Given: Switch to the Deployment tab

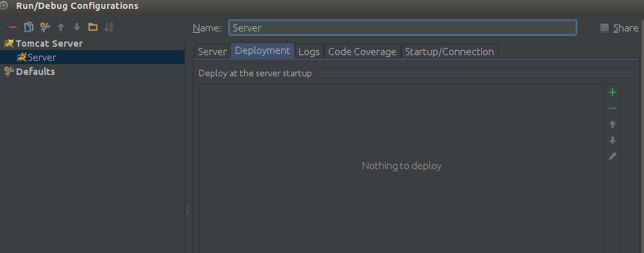Looking at the screenshot, I should pyautogui.click(x=263, y=51).
